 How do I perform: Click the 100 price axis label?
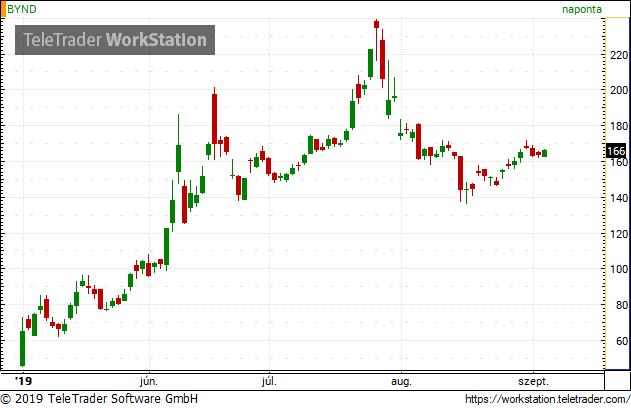pos(619,269)
